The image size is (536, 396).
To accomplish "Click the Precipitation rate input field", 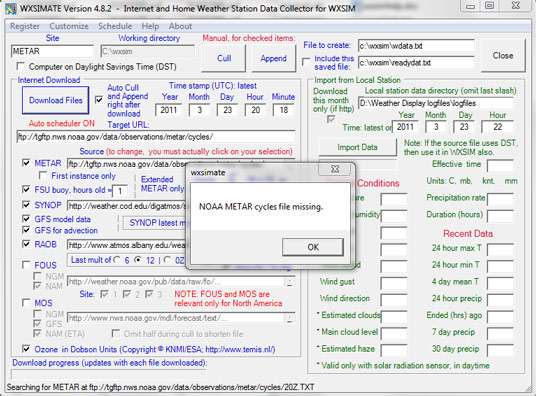I will coord(500,199).
